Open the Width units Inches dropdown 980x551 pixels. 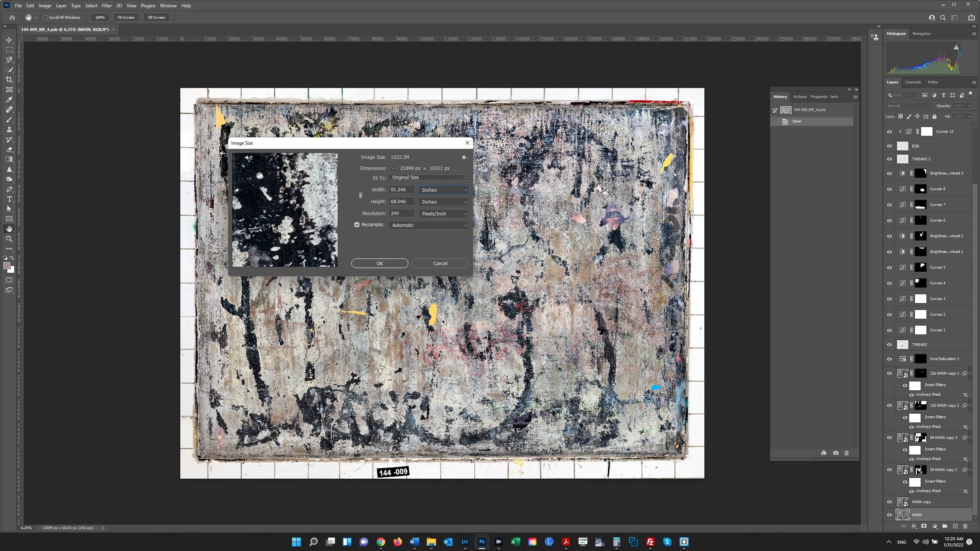click(444, 190)
